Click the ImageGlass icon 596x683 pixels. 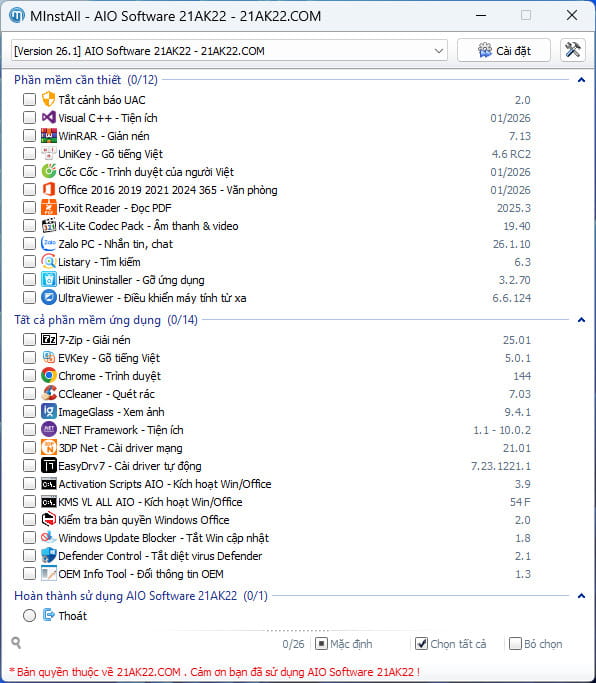[x=48, y=412]
